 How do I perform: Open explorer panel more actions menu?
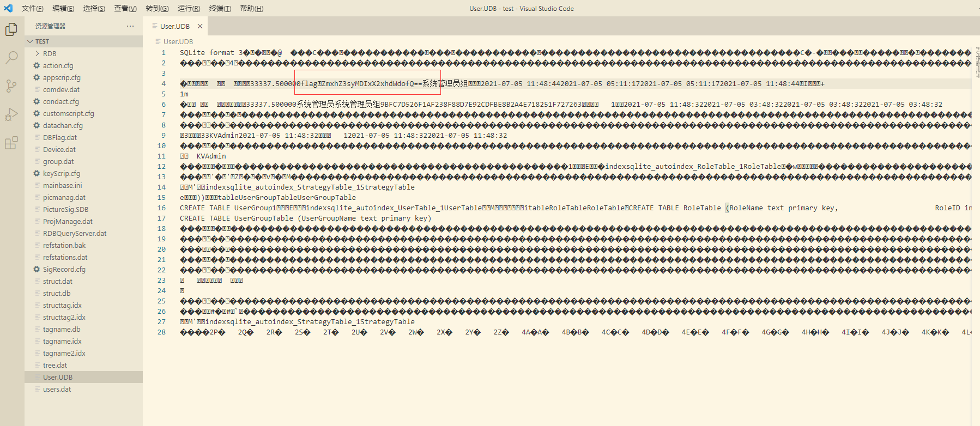tap(130, 26)
